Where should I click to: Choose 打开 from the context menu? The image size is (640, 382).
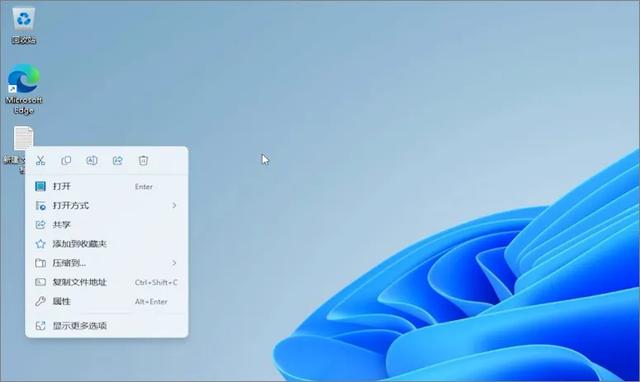(107, 187)
